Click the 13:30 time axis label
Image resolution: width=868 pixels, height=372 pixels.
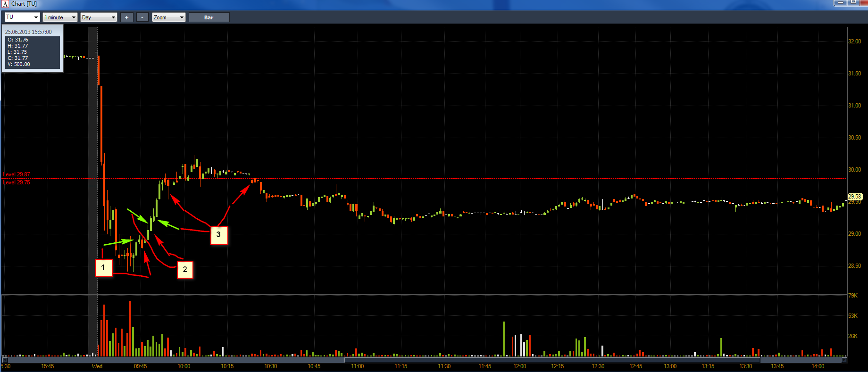click(746, 366)
